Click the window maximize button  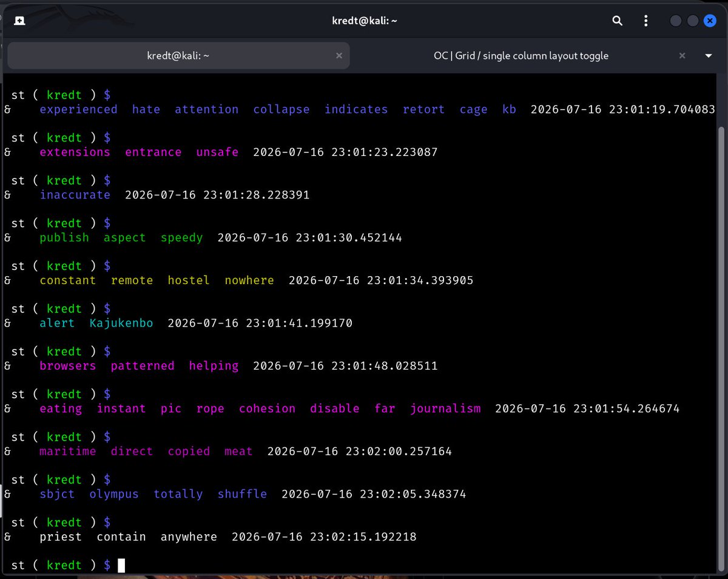click(692, 21)
